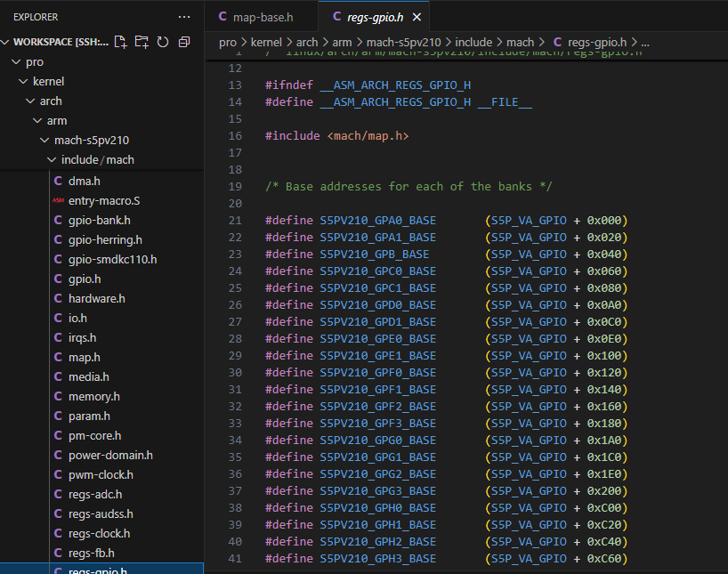Open gpio-smdkc110.h from file tree
Screen dimensions: 728x574
pyautogui.click(x=113, y=259)
